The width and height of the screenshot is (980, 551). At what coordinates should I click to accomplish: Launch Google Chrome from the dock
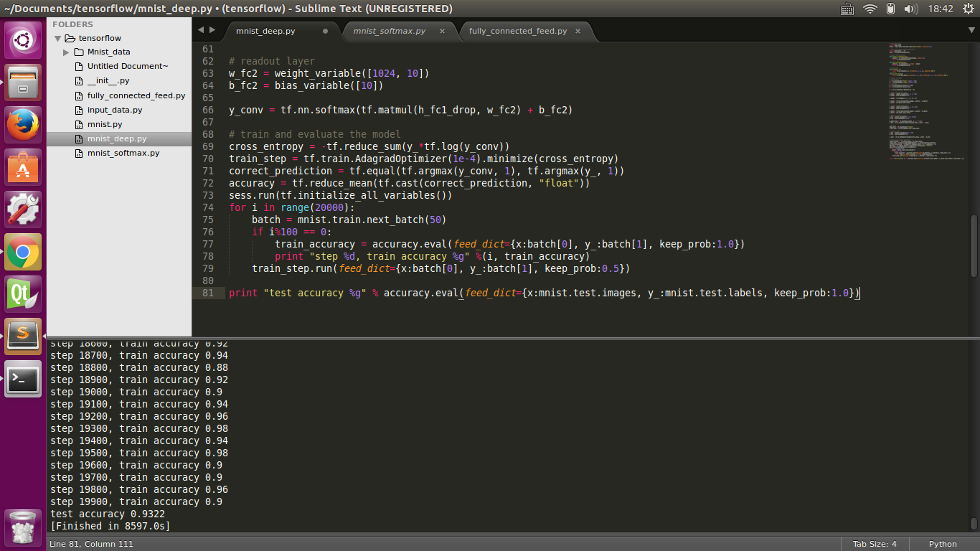[x=24, y=253]
